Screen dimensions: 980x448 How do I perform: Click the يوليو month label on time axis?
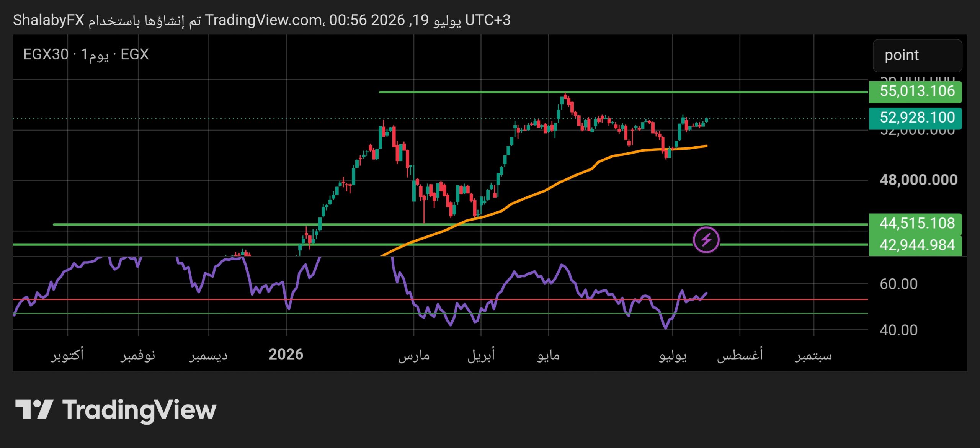click(673, 356)
